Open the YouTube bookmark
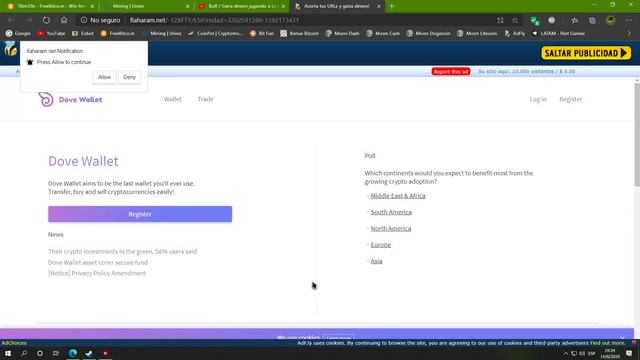 coord(51,33)
